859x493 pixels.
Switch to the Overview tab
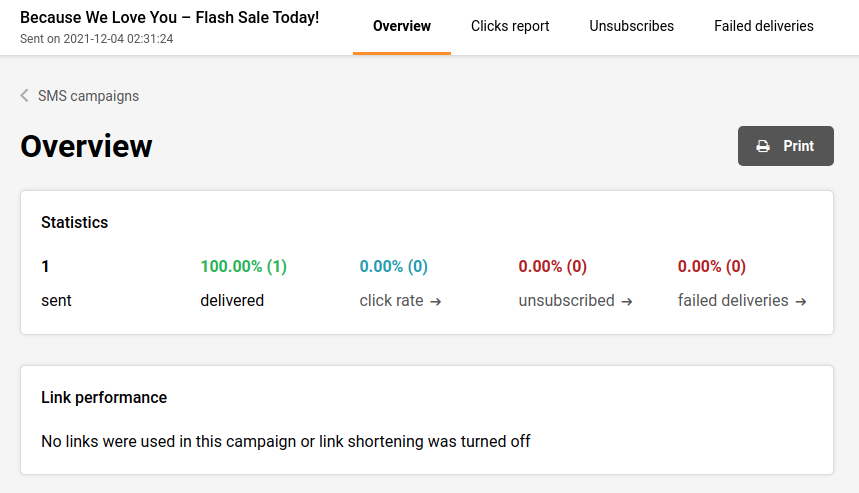click(401, 26)
